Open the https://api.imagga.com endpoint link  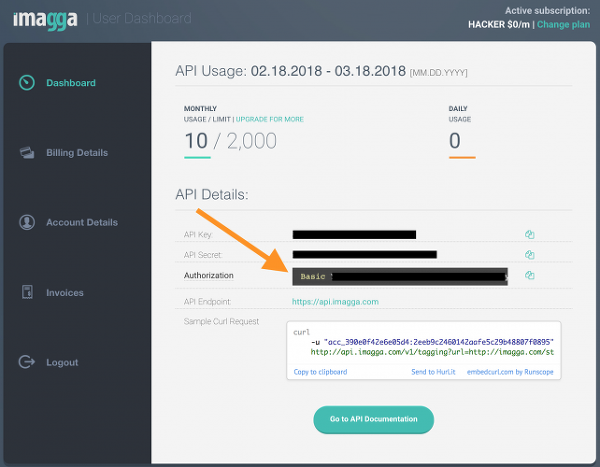point(335,302)
